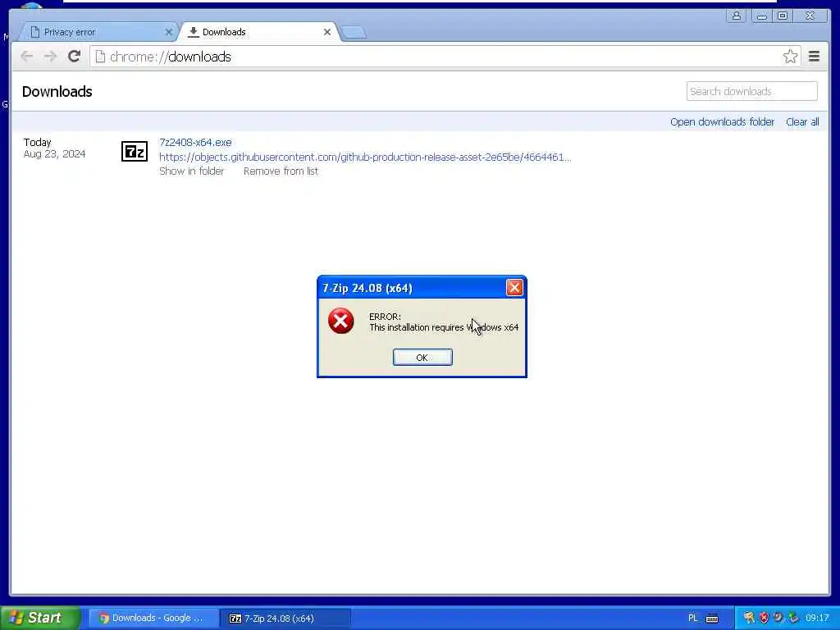Click the keyboard icon in taskbar
The height and width of the screenshot is (630, 840).
(x=712, y=619)
